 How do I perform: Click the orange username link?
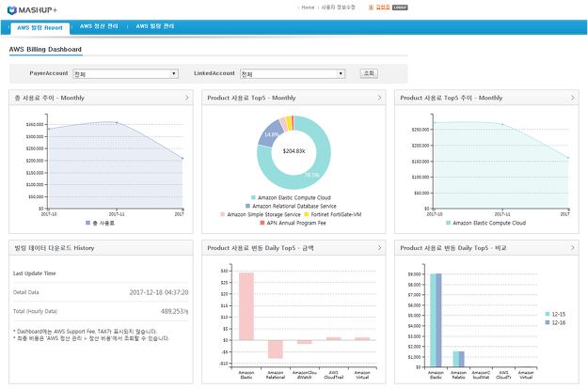tap(383, 8)
